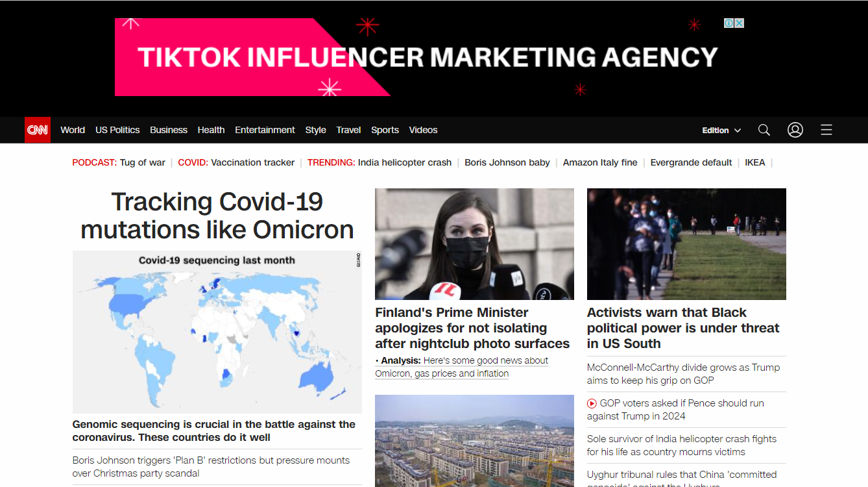Image resolution: width=868 pixels, height=487 pixels.
Task: Open the user account profile icon
Action: tap(795, 130)
